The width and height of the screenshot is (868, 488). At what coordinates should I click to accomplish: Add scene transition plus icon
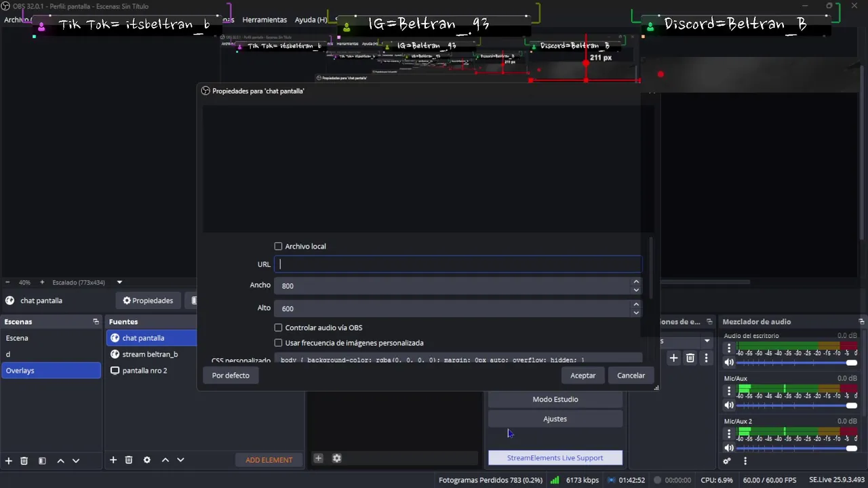(673, 358)
